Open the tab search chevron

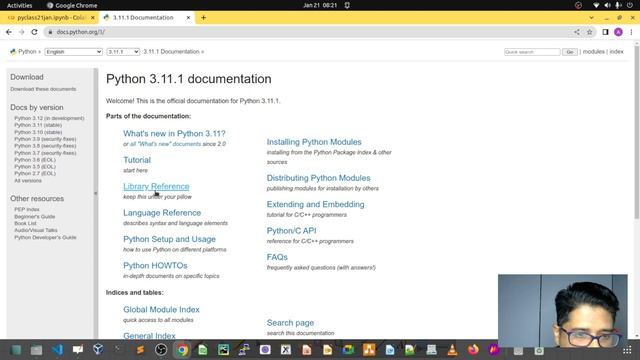pyautogui.click(x=591, y=18)
